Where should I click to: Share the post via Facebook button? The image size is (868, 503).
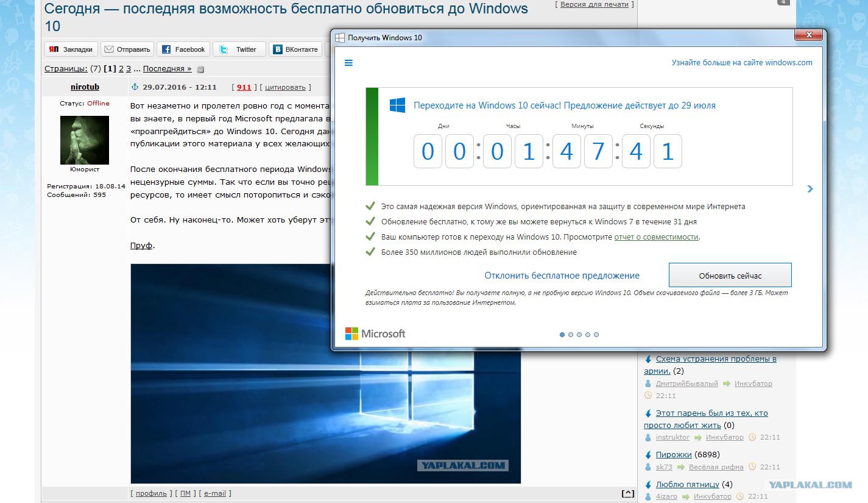tap(183, 49)
